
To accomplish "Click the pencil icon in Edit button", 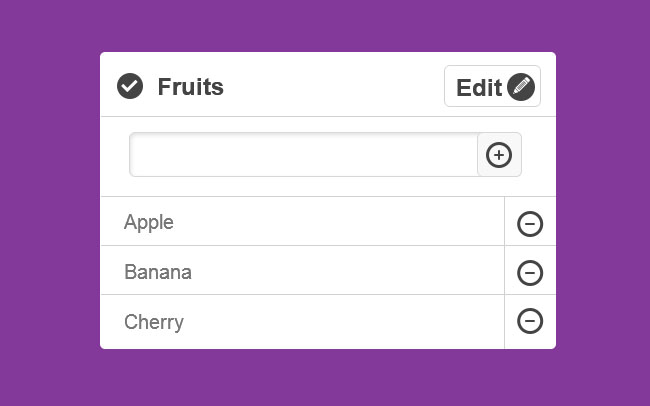I will click(x=520, y=87).
